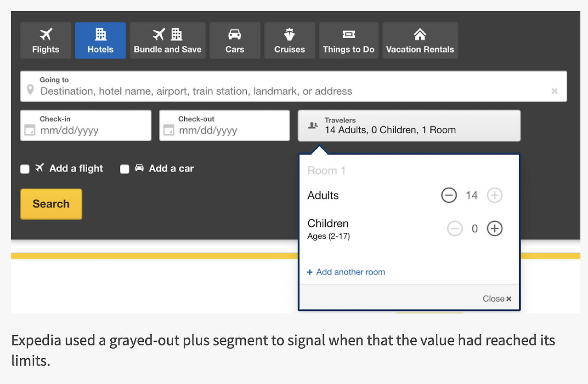Image resolution: width=588 pixels, height=384 pixels.
Task: Click the map pin icon in destination field
Action: coord(30,90)
